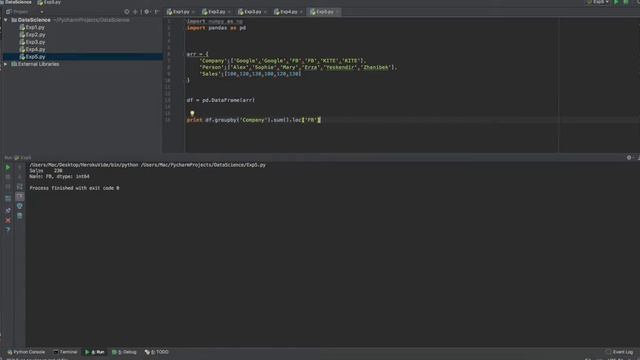Click the Hide Project panel icon
640x360 pixels.
coord(157,12)
